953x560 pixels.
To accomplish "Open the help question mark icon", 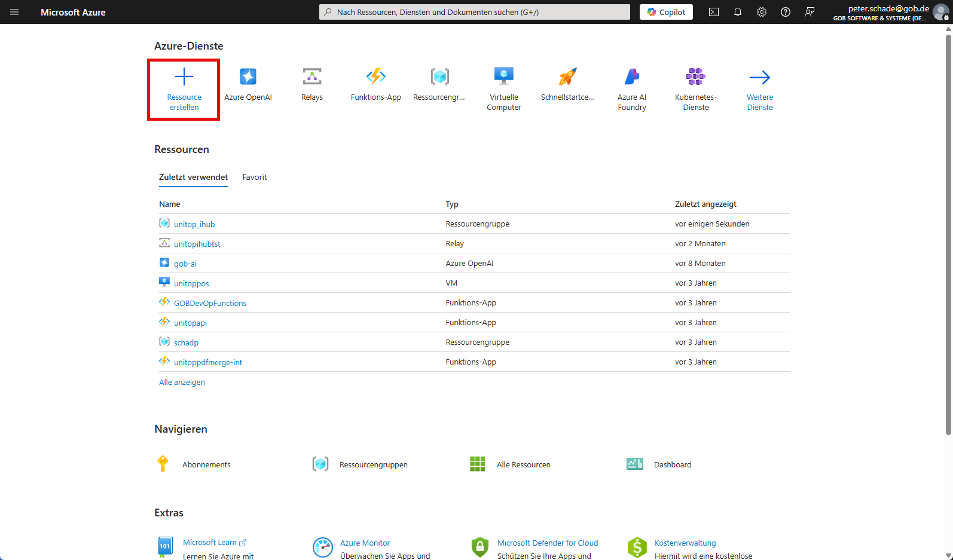I will tap(786, 12).
